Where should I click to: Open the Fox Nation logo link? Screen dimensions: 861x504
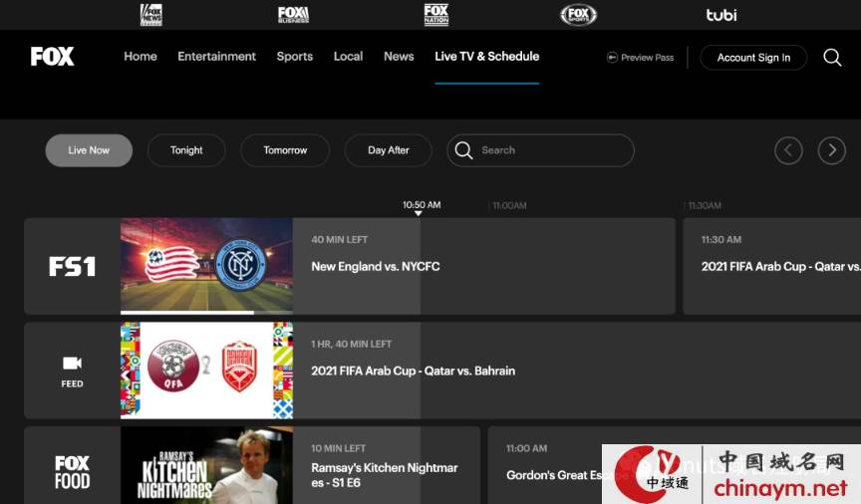click(x=435, y=14)
